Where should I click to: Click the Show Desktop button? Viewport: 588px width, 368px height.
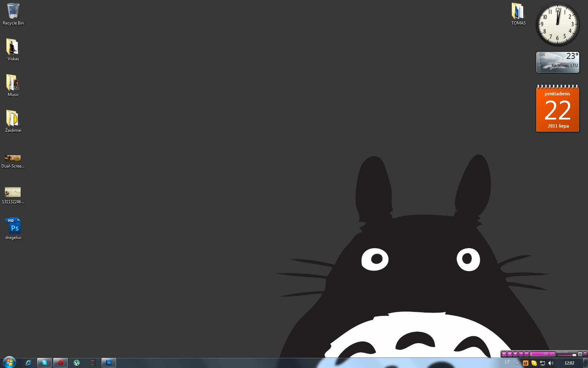(x=585, y=363)
